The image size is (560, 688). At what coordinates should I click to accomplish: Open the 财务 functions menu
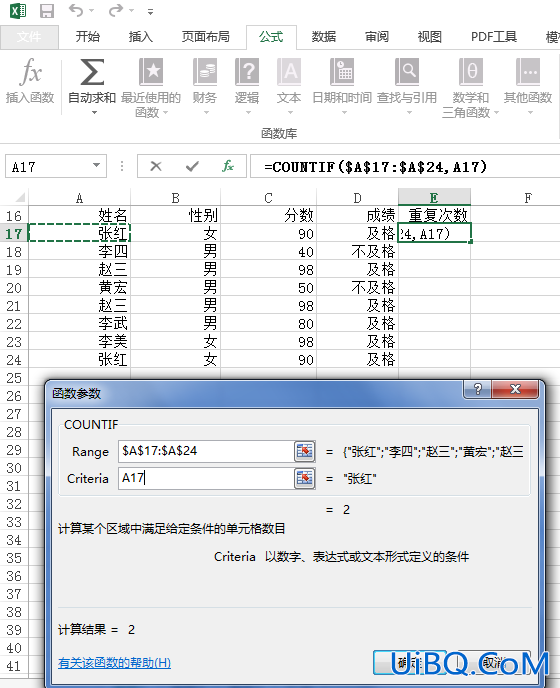click(x=205, y=86)
